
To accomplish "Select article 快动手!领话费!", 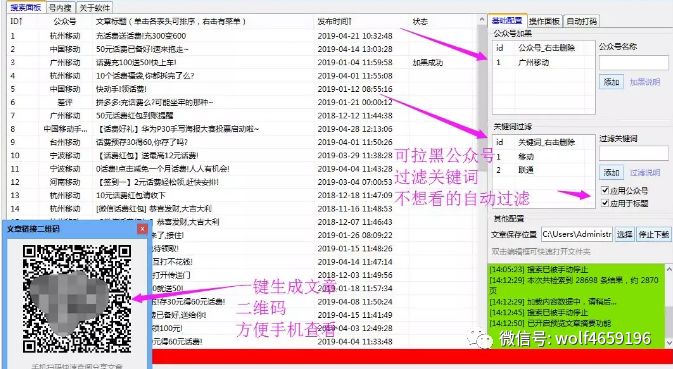I will (x=121, y=89).
